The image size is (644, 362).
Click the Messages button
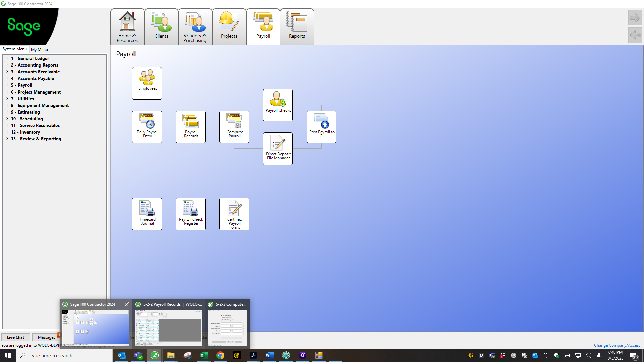pyautogui.click(x=46, y=337)
